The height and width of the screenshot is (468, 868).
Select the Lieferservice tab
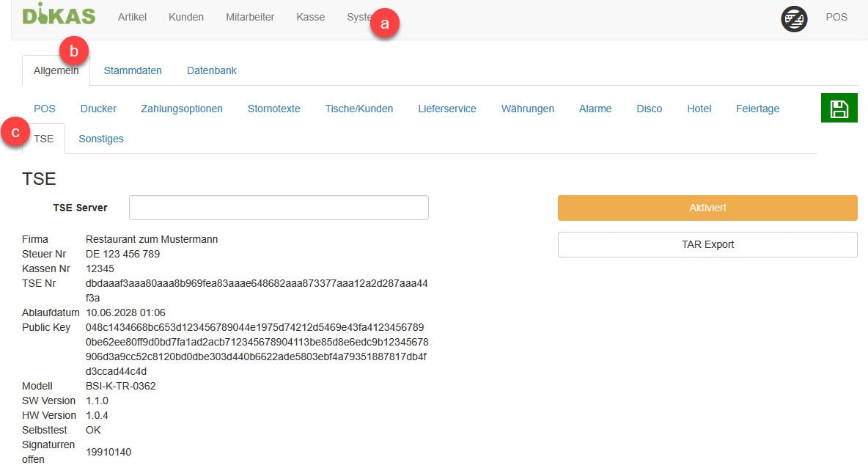coord(446,109)
